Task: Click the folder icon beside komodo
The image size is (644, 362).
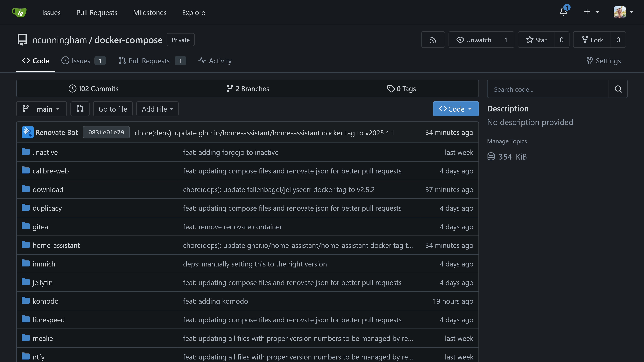Action: pos(25,300)
